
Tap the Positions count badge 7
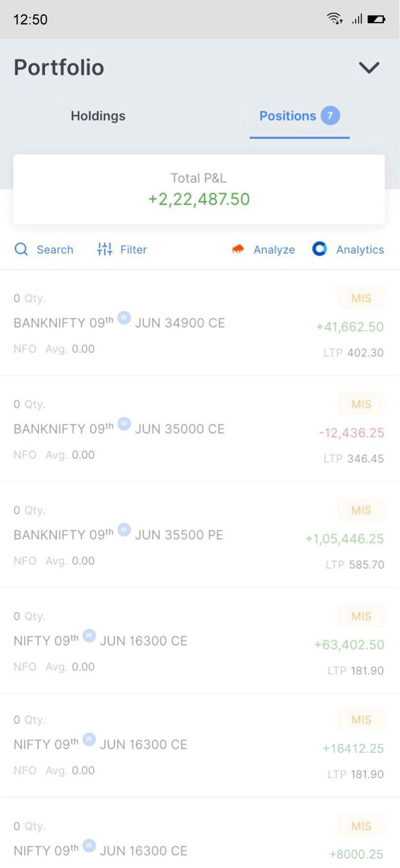(330, 116)
